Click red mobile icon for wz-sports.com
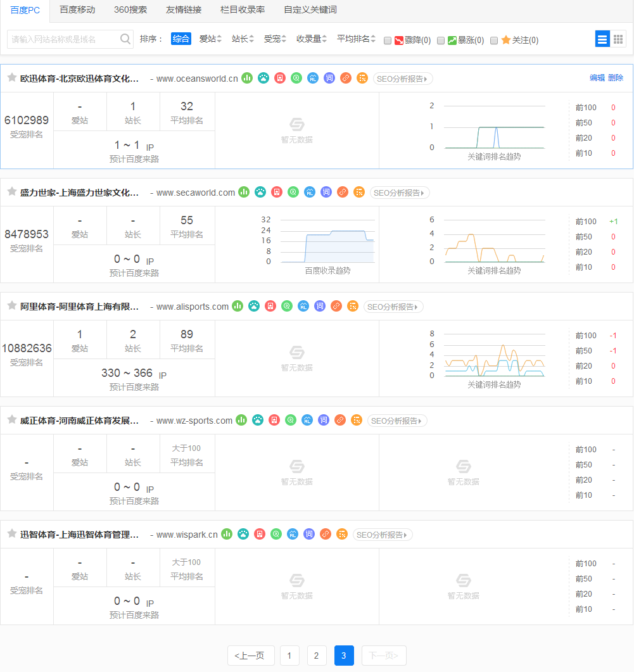 (274, 420)
